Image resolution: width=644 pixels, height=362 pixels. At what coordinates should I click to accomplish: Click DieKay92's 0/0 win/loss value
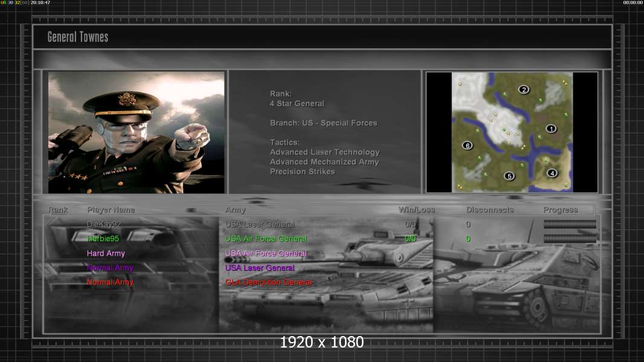(x=410, y=224)
